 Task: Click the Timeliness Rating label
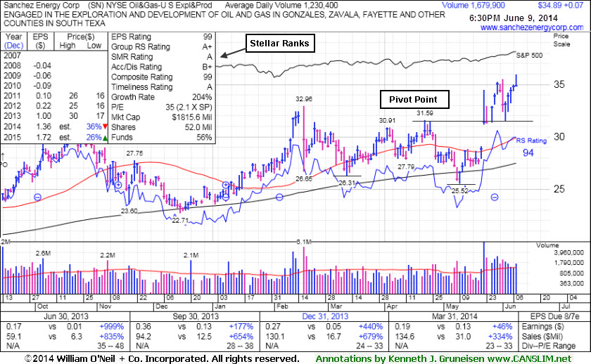pyautogui.click(x=141, y=87)
